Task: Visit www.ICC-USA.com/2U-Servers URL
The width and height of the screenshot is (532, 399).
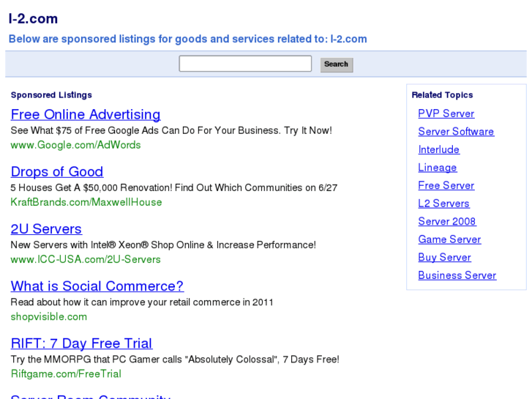Action: pos(86,259)
